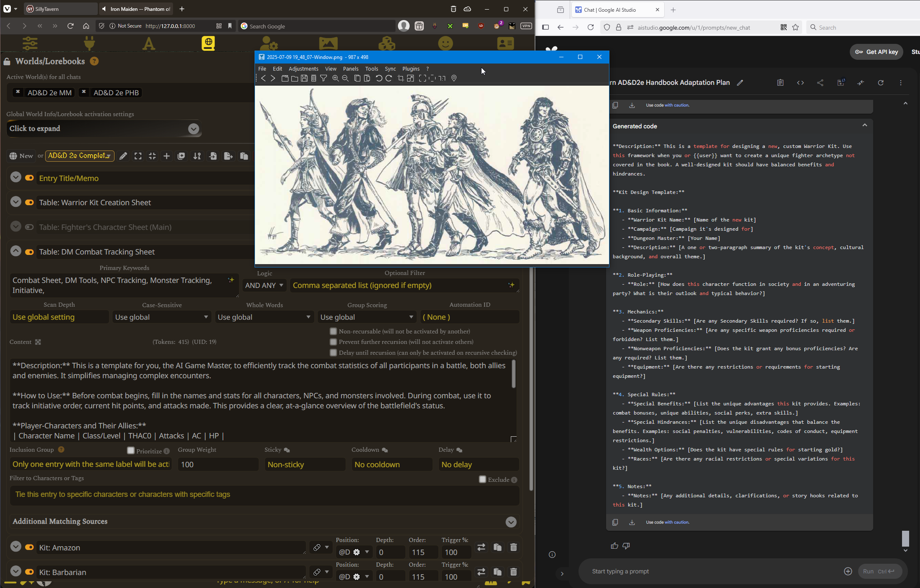Viewport: 920px width, 588px height.
Task: Duplicate the Kit: Barbarian entry
Action: [497, 572]
